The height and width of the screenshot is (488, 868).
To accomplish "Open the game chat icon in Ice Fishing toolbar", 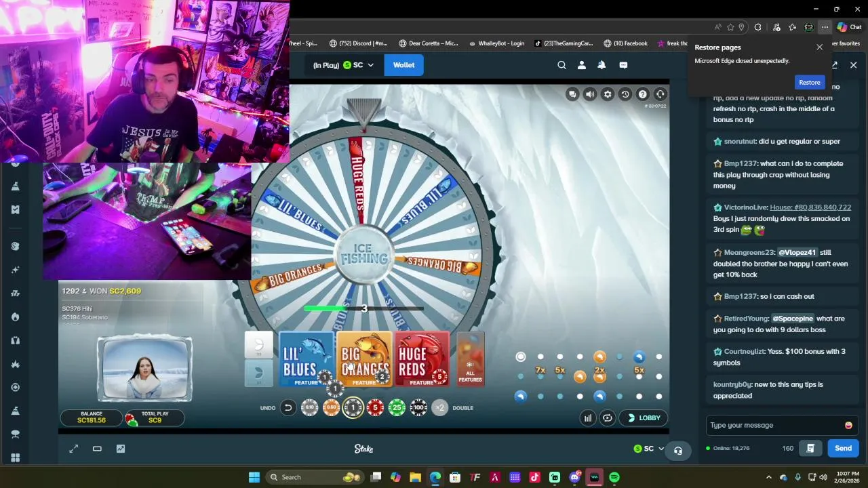I will [x=572, y=94].
